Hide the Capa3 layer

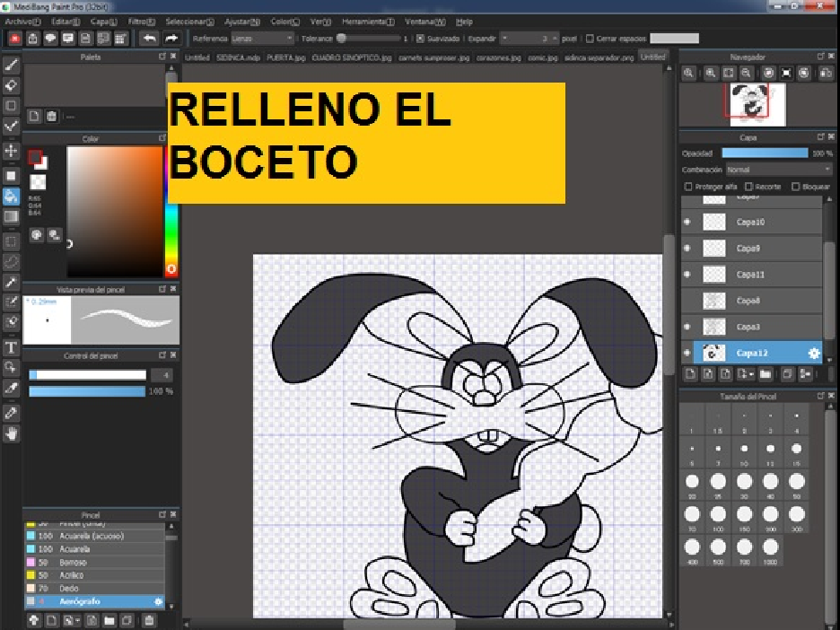click(687, 327)
